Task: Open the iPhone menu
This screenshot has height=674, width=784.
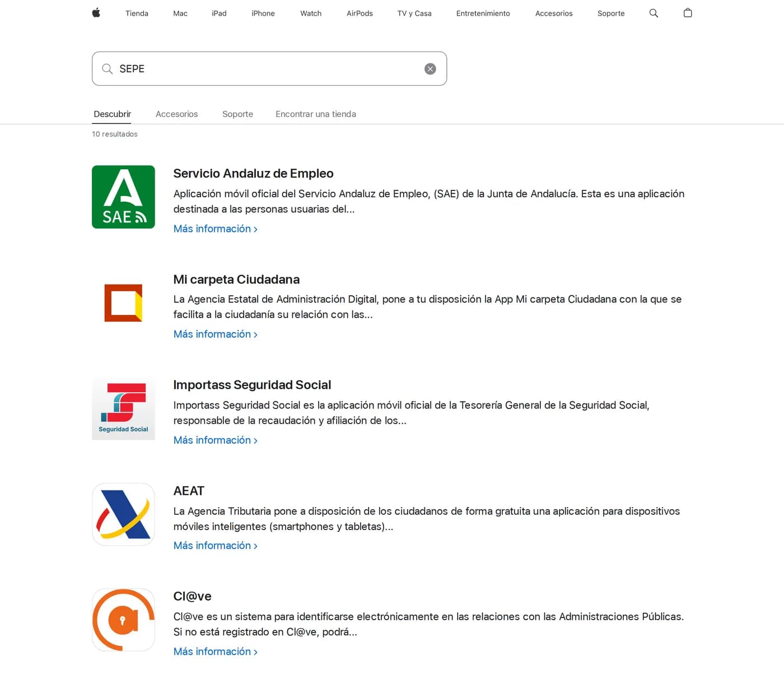Action: coord(263,13)
